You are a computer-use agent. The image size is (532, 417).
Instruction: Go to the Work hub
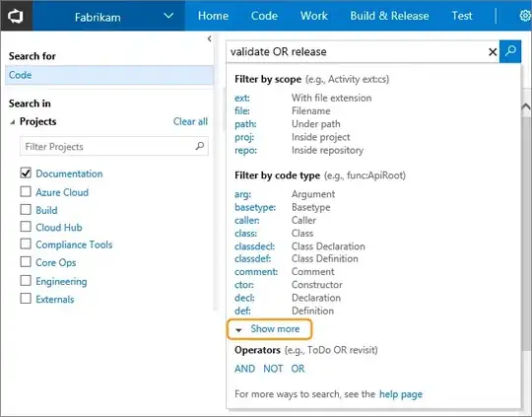click(x=314, y=16)
